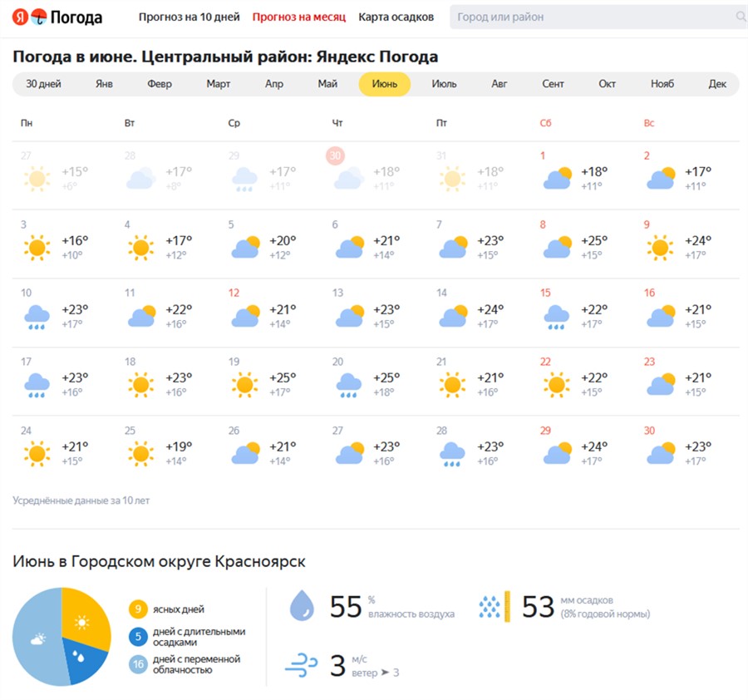Click the humidity droplet icon
Image resolution: width=748 pixels, height=700 pixels.
click(x=302, y=605)
